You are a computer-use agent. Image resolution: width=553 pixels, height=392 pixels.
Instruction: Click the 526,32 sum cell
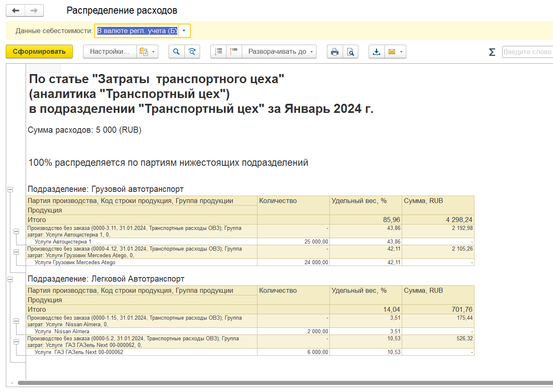pos(438,342)
